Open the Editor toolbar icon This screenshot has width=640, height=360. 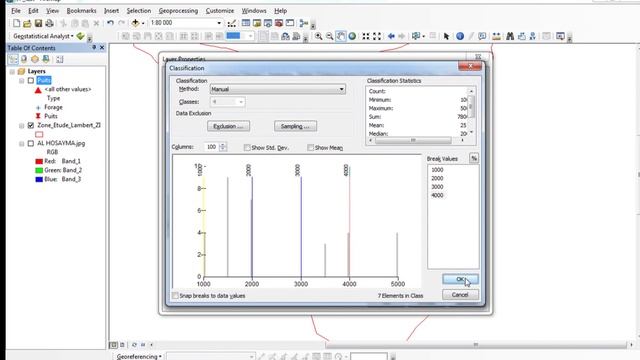(x=231, y=23)
